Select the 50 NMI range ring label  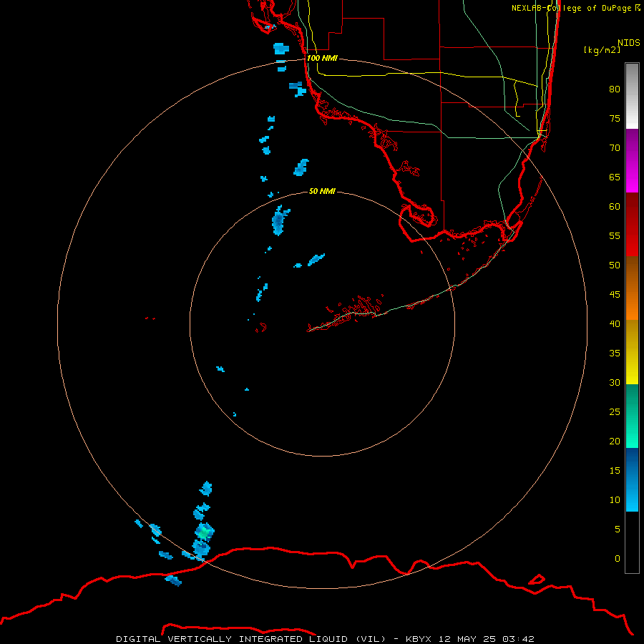[322, 191]
